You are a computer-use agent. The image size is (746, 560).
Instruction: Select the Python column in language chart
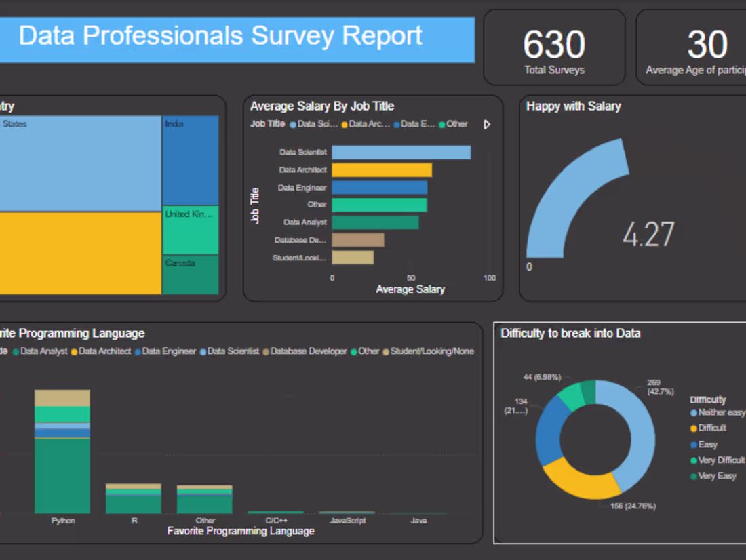[62, 447]
